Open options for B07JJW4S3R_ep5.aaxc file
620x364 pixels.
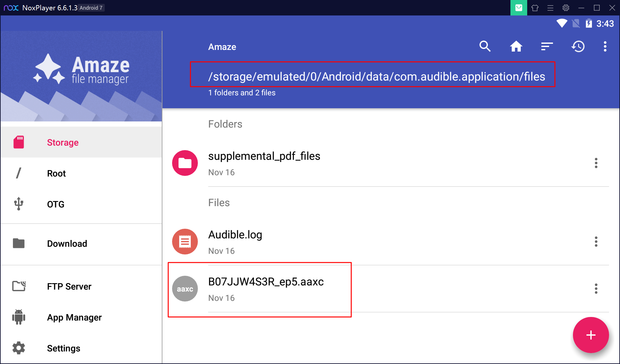(x=596, y=289)
